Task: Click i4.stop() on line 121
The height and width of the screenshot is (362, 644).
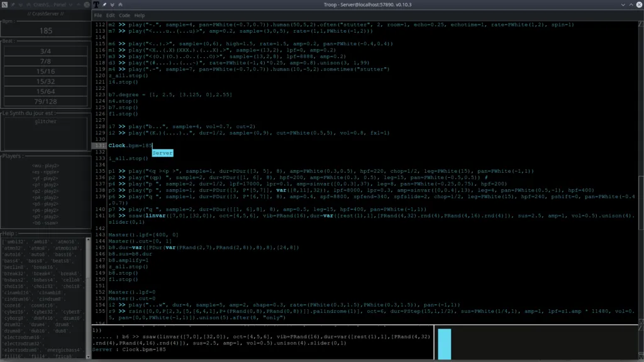Action: tap(123, 82)
